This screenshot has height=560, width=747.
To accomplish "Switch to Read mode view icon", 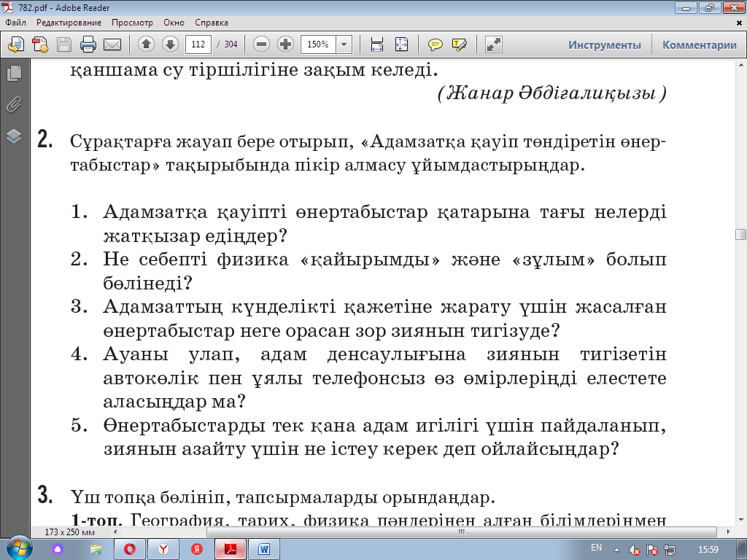I will 494,44.
